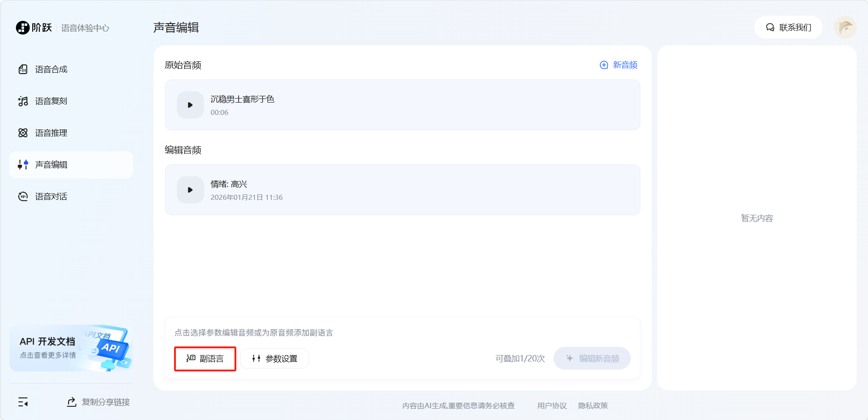Click the 声音编辑 sliders icon in sidebar
The image size is (868, 420).
[23, 165]
